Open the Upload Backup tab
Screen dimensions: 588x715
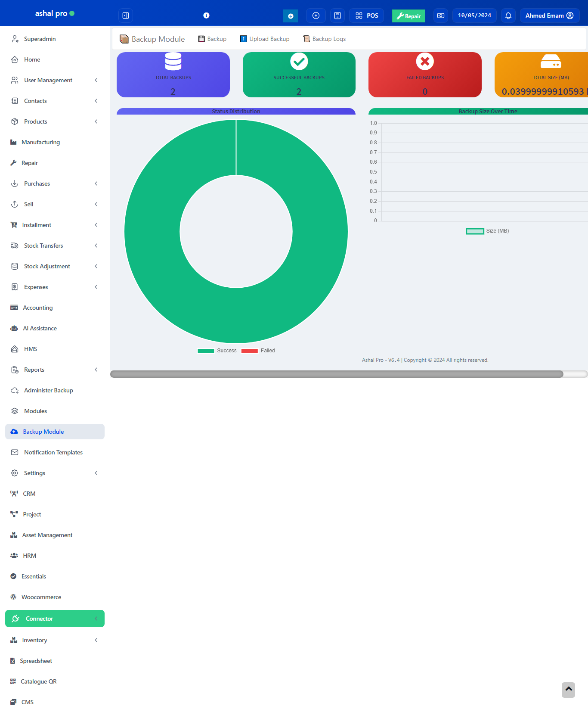click(265, 39)
